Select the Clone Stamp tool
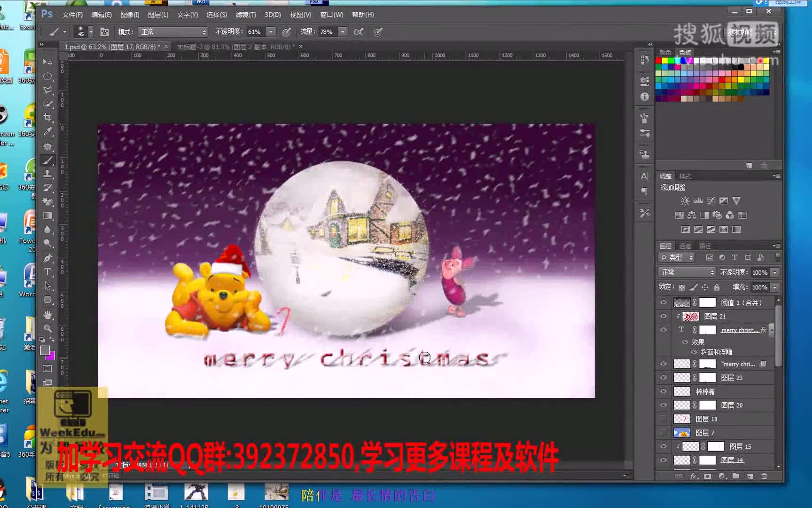This screenshot has width=812, height=508. (47, 174)
